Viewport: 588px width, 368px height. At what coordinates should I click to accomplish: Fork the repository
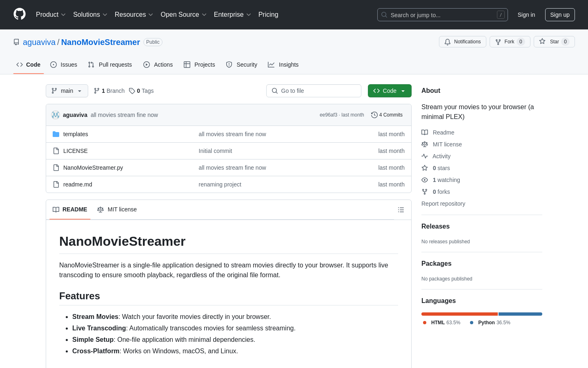(510, 42)
